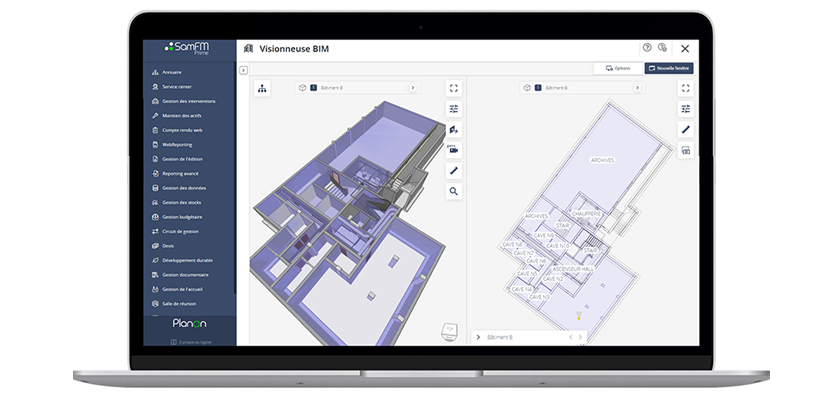Open the model hierarchy tree icon

click(262, 89)
